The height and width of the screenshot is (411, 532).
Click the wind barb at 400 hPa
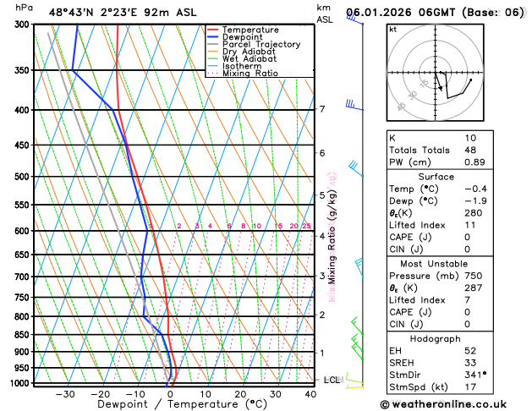(x=354, y=105)
